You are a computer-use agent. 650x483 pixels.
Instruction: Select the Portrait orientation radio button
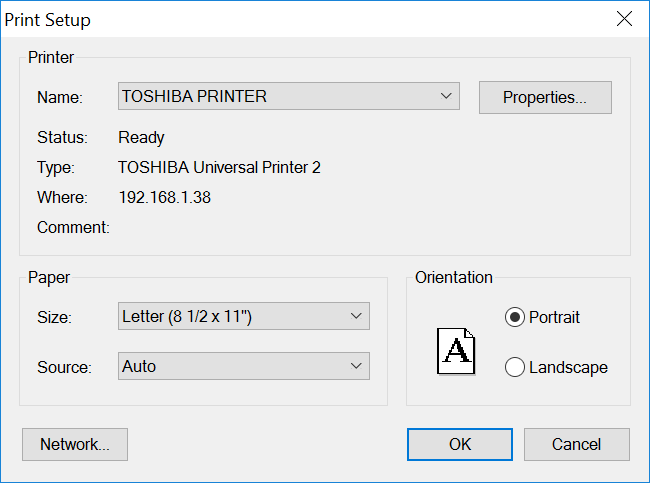[x=515, y=317]
